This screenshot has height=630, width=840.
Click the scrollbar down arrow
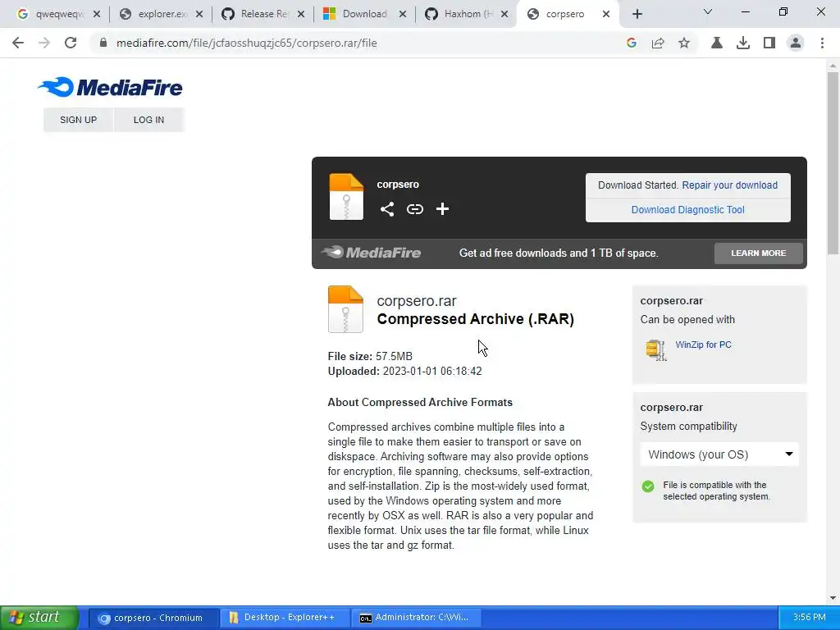833,598
